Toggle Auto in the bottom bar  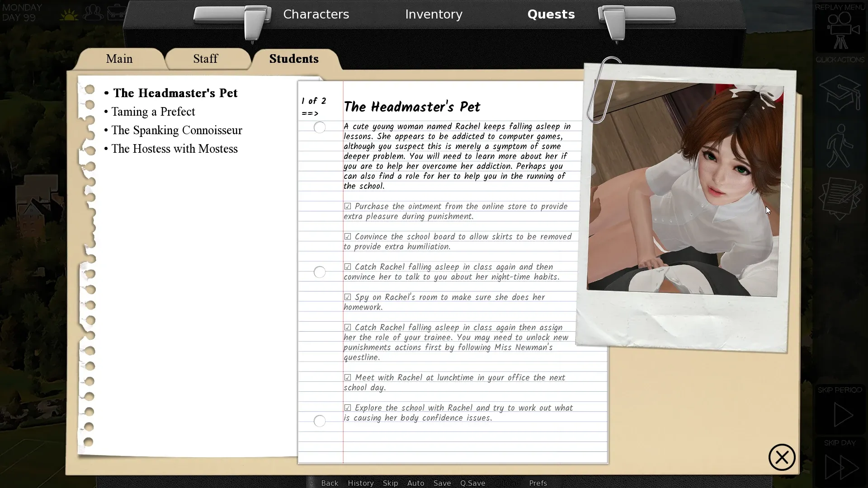tap(415, 483)
